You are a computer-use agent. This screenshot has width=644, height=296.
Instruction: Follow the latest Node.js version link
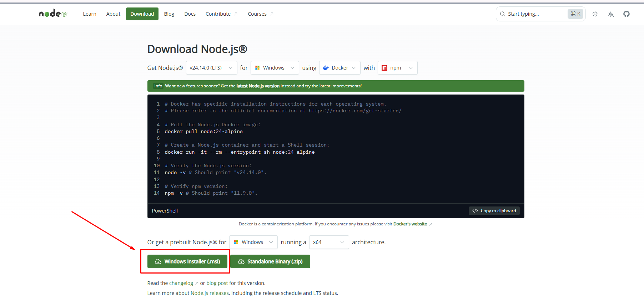tap(258, 86)
